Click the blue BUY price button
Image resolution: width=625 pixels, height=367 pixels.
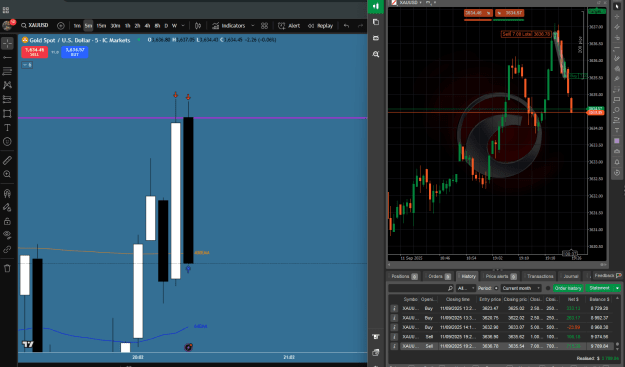(75, 52)
